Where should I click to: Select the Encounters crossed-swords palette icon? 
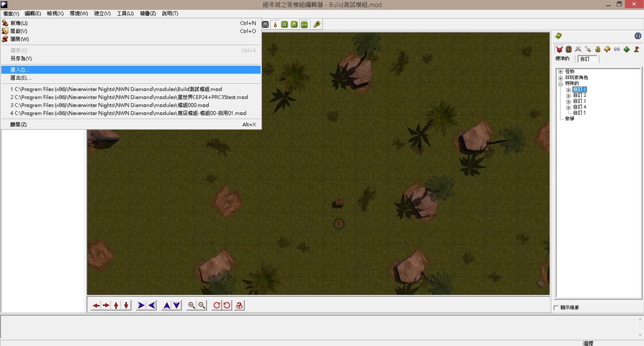coord(578,49)
